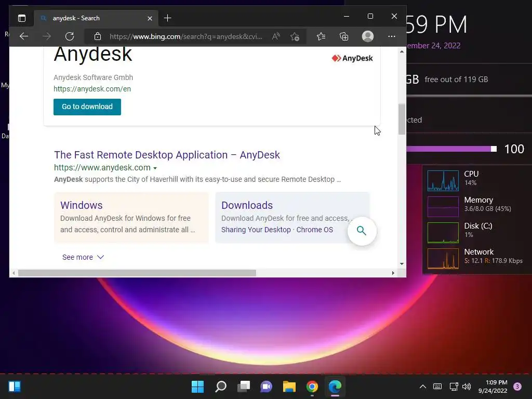Click the horizontal scrollbar thumb
The image size is (532, 399).
coord(137,273)
